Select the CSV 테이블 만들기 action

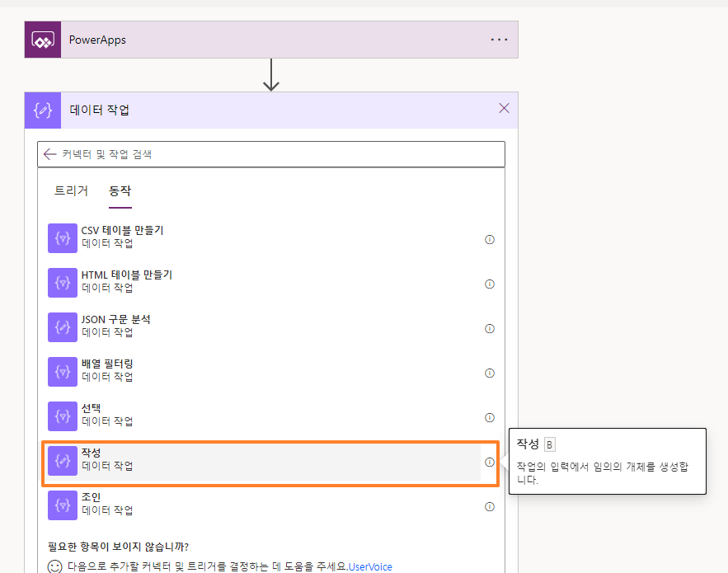264,238
